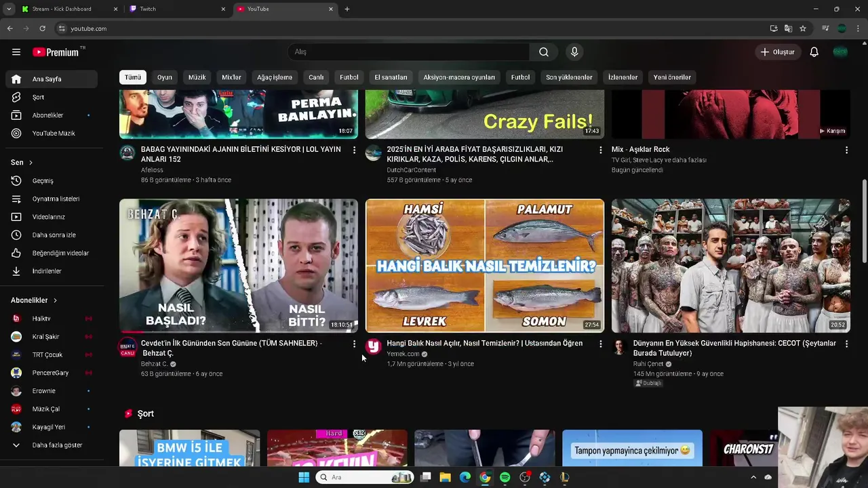The image size is (868, 488).
Task: Open Erownie channel subscription
Action: point(52,391)
